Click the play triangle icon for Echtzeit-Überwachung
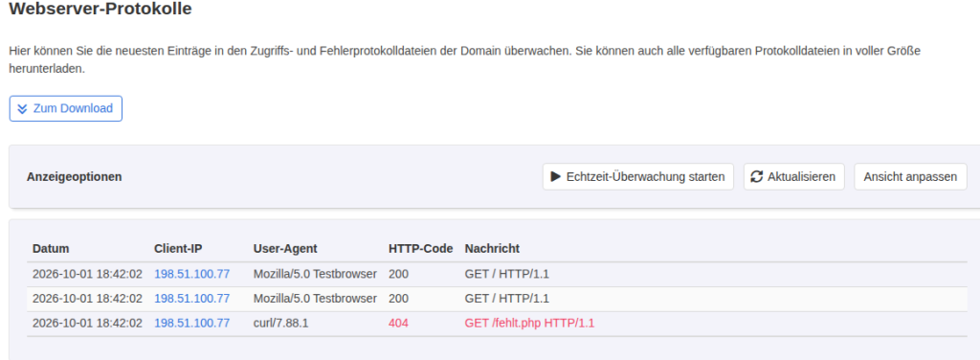 coord(556,177)
